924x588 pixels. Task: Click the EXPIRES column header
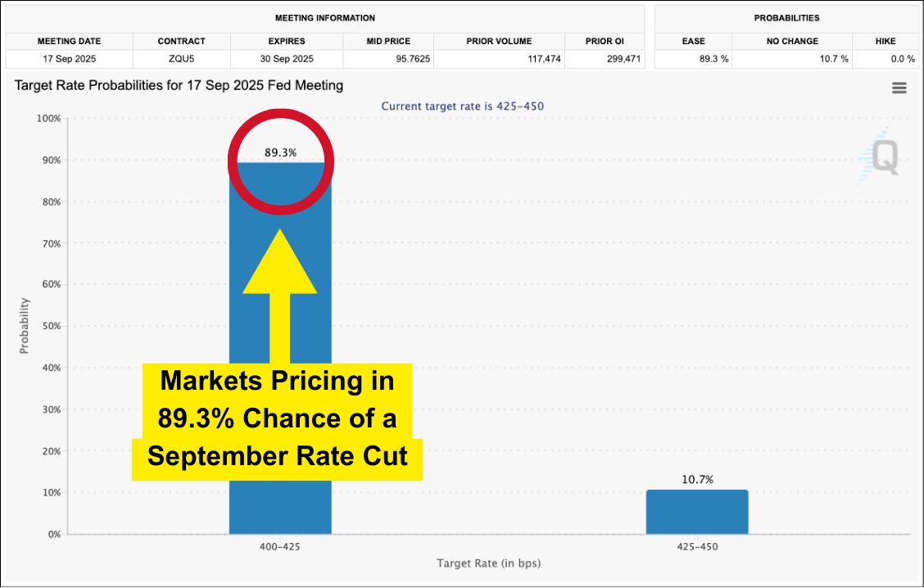pos(286,41)
